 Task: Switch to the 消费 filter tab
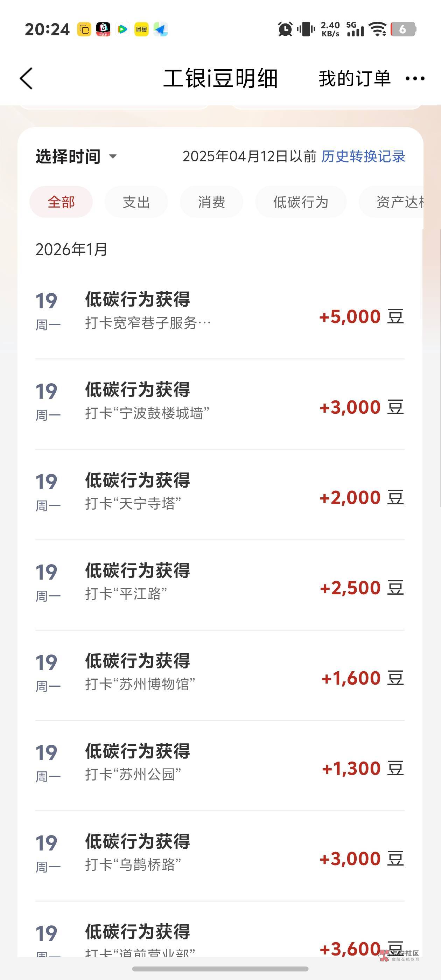tap(211, 202)
